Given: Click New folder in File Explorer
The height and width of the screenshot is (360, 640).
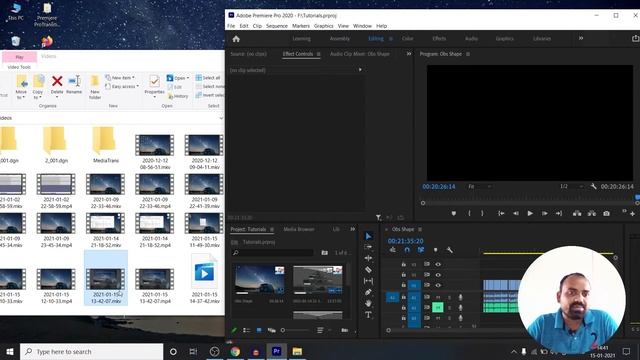Looking at the screenshot, I should click(95, 87).
